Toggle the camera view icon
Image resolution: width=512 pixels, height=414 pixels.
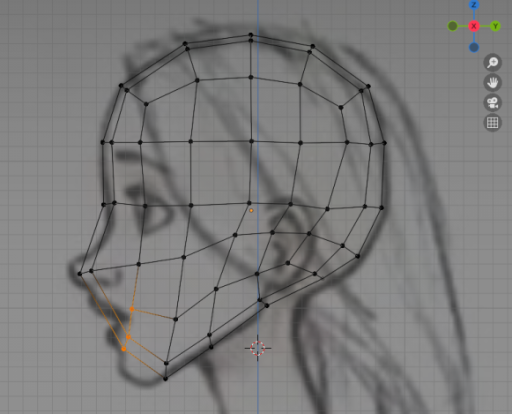pos(492,102)
